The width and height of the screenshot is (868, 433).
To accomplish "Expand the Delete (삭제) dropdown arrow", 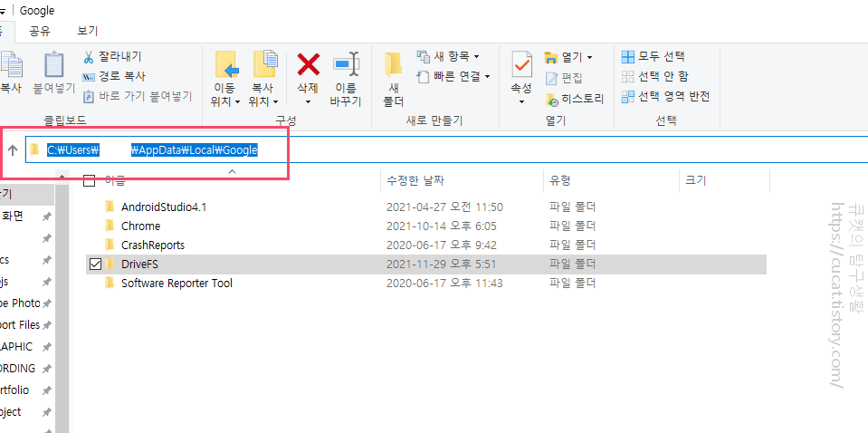I will 309,101.
